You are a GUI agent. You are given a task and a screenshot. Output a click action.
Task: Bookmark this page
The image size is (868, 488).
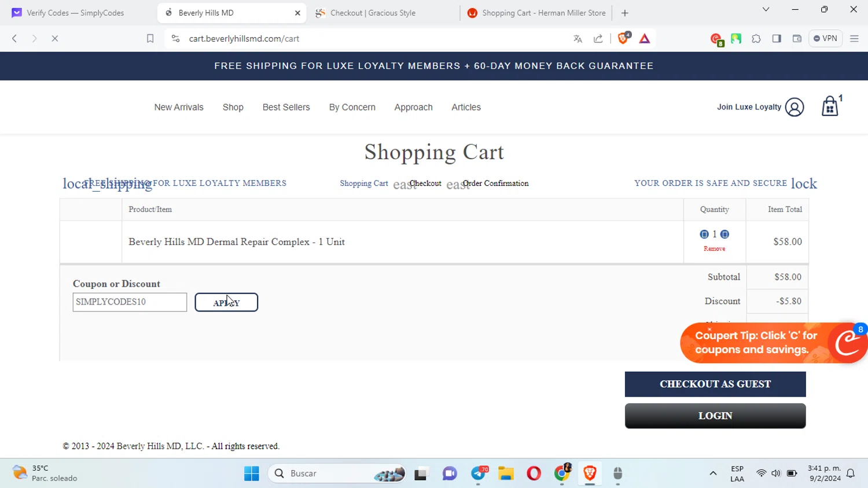click(x=150, y=39)
